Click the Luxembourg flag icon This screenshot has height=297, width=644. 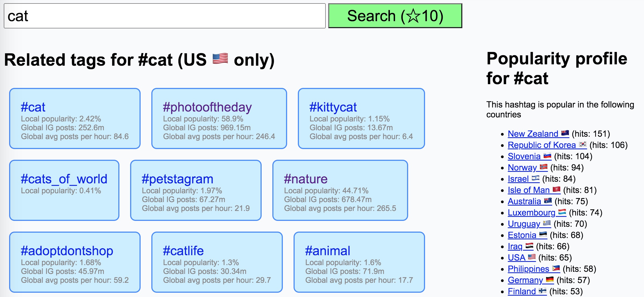[562, 212]
